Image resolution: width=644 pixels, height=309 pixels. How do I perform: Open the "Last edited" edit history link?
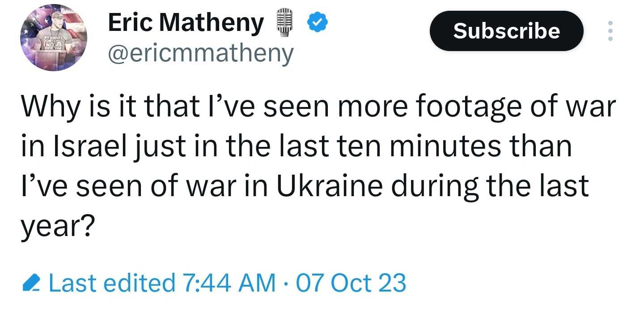click(x=111, y=283)
